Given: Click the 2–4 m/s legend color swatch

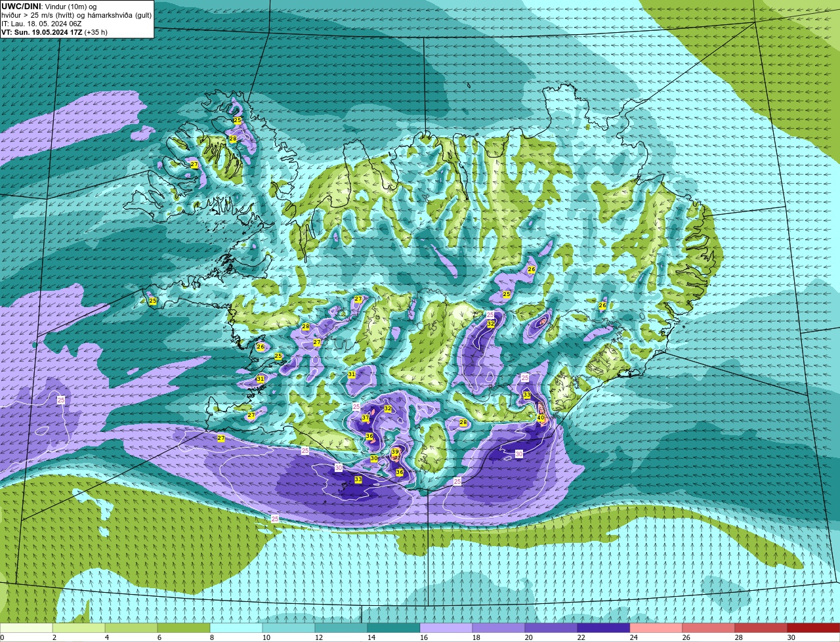Looking at the screenshot, I should tap(79, 628).
